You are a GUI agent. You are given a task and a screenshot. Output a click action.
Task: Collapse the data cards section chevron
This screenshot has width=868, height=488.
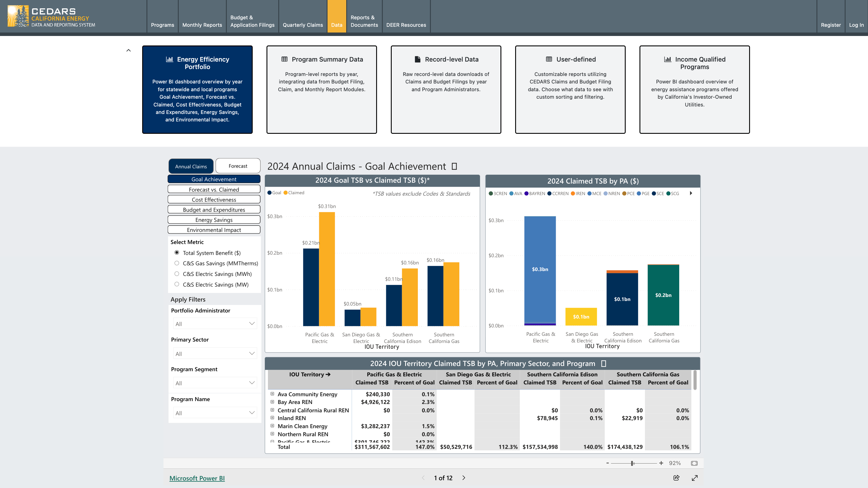pos(128,51)
